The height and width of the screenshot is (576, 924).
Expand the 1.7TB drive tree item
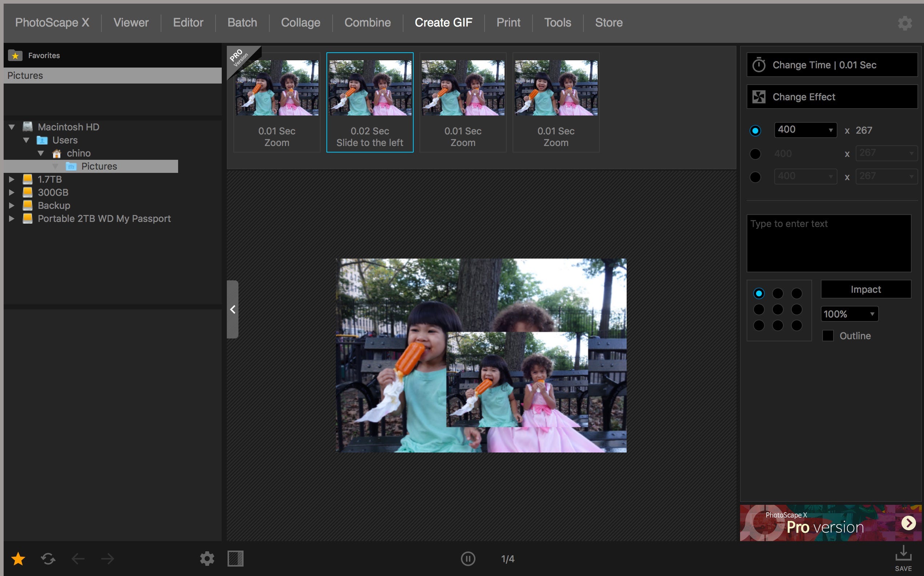[11, 179]
